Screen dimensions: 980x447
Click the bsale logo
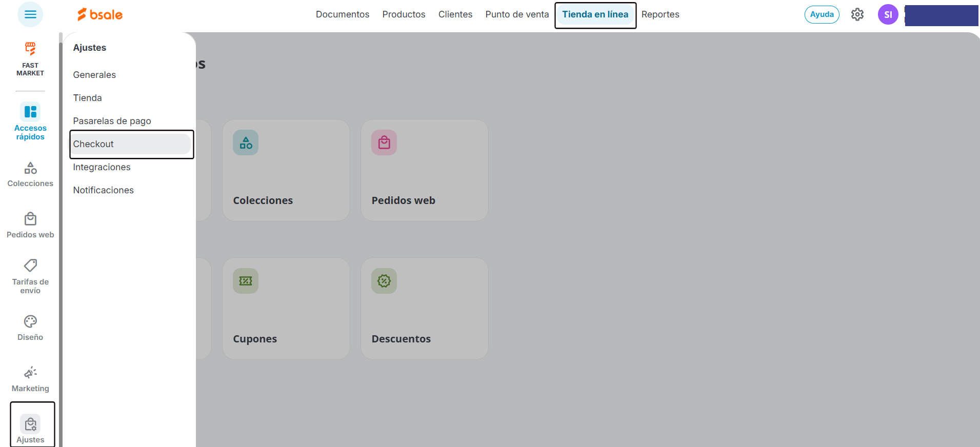(100, 14)
